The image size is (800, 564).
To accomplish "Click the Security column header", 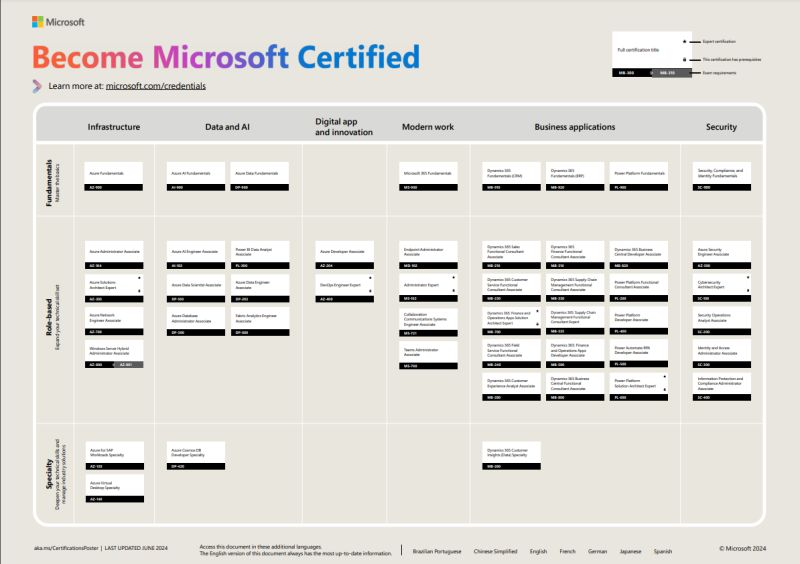I will (x=721, y=127).
